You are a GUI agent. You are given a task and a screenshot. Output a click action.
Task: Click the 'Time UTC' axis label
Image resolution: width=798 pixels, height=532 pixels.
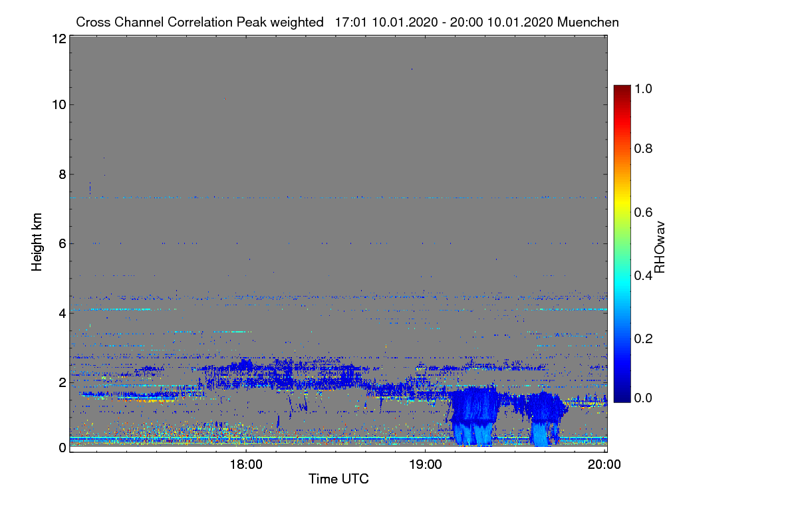click(x=338, y=479)
